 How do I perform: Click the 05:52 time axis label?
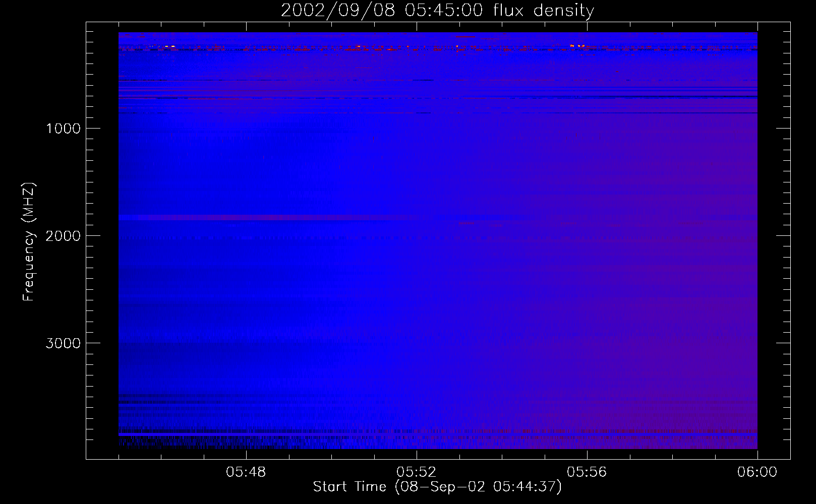[417, 472]
